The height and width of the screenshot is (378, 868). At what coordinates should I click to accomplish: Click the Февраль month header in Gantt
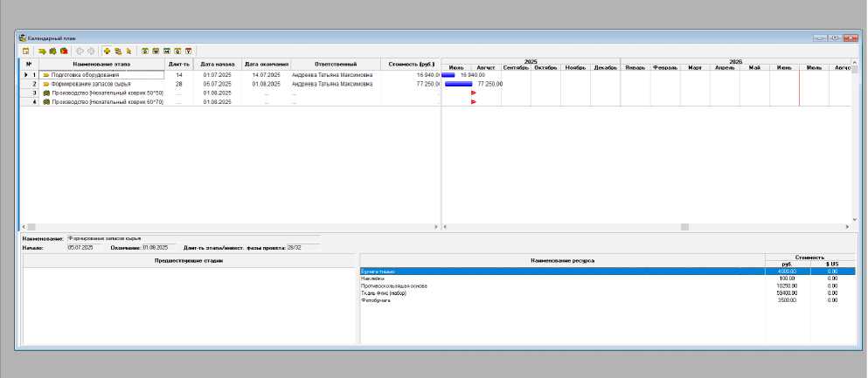(x=665, y=67)
